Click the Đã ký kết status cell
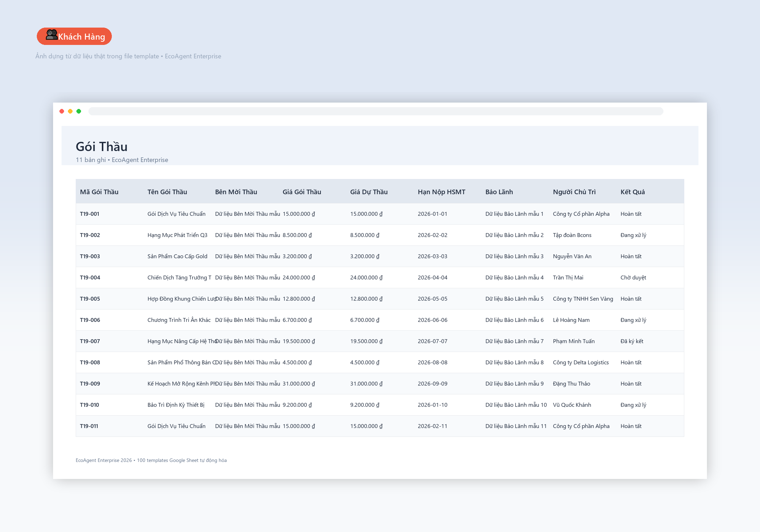Viewport: 760px width, 532px height. tap(632, 341)
